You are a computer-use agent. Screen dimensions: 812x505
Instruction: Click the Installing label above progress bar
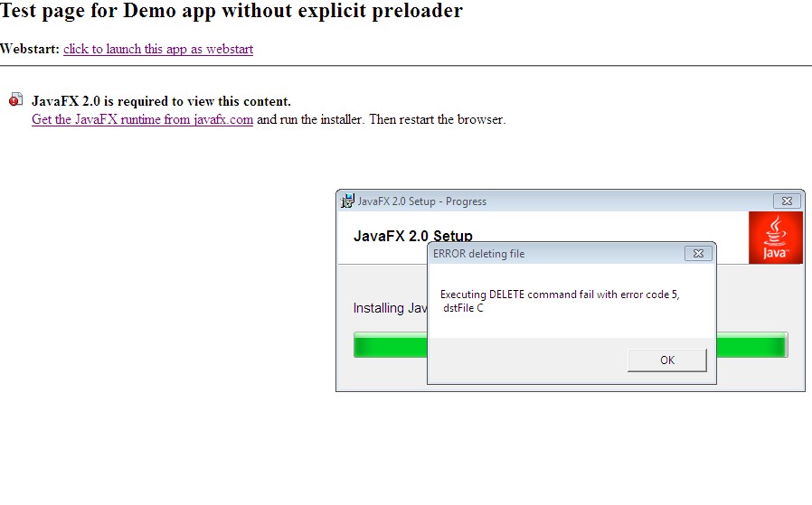390,308
